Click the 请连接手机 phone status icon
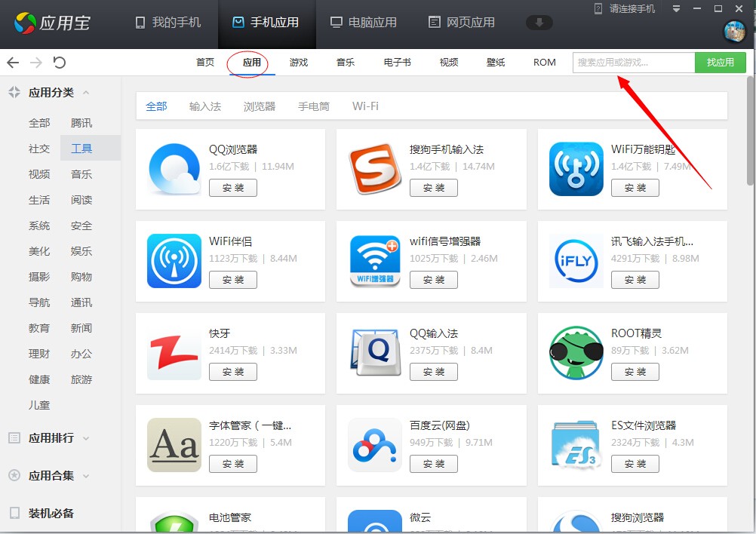The width and height of the screenshot is (756, 534). pos(598,9)
